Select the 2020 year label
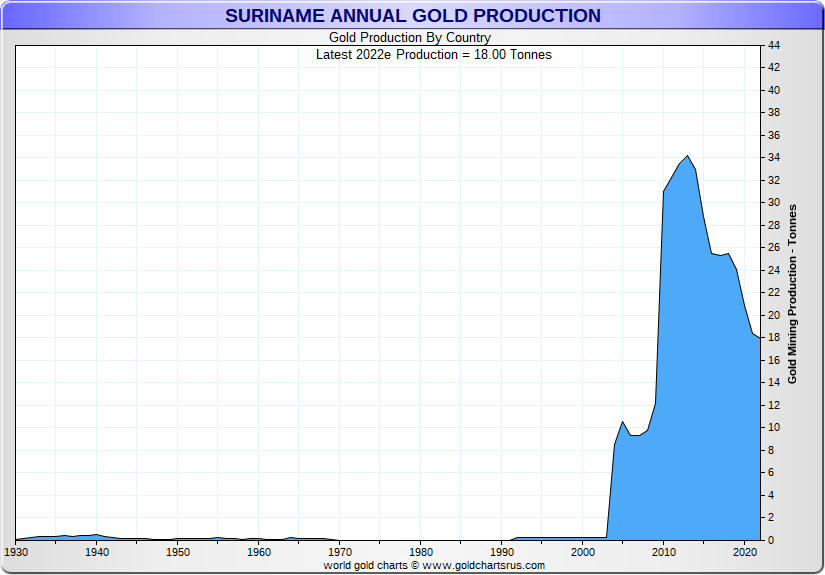Image resolution: width=825 pixels, height=575 pixels. 745,552
